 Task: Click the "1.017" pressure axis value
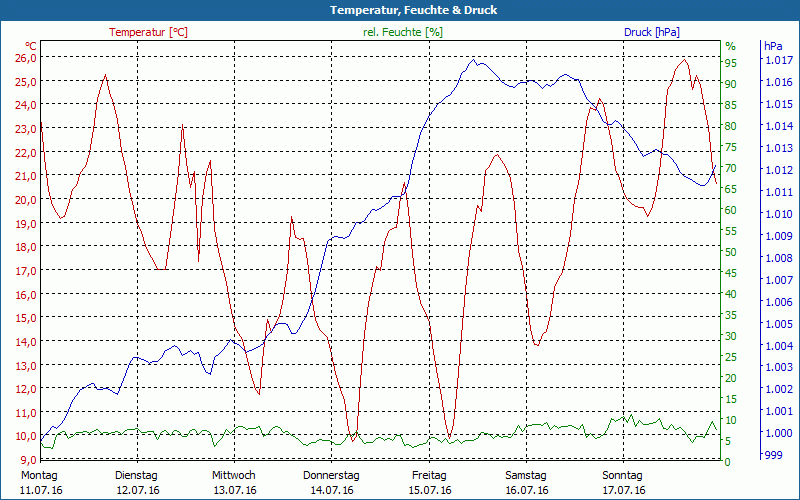pos(777,61)
